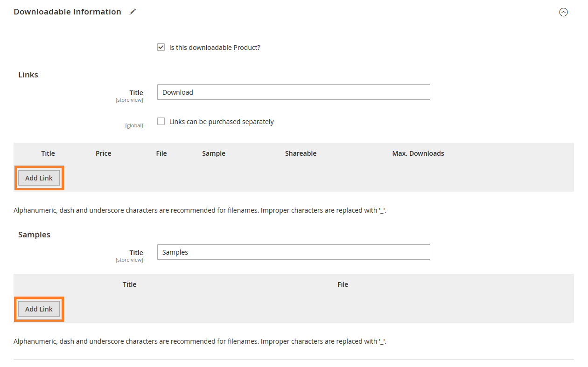Click the pencil edit icon beside Downloadable Information

[x=133, y=12]
